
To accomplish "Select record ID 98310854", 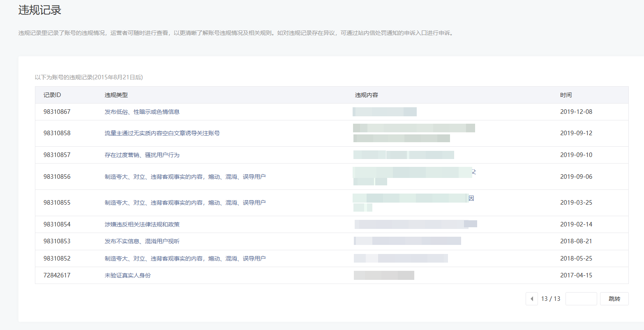I will 57,224.
